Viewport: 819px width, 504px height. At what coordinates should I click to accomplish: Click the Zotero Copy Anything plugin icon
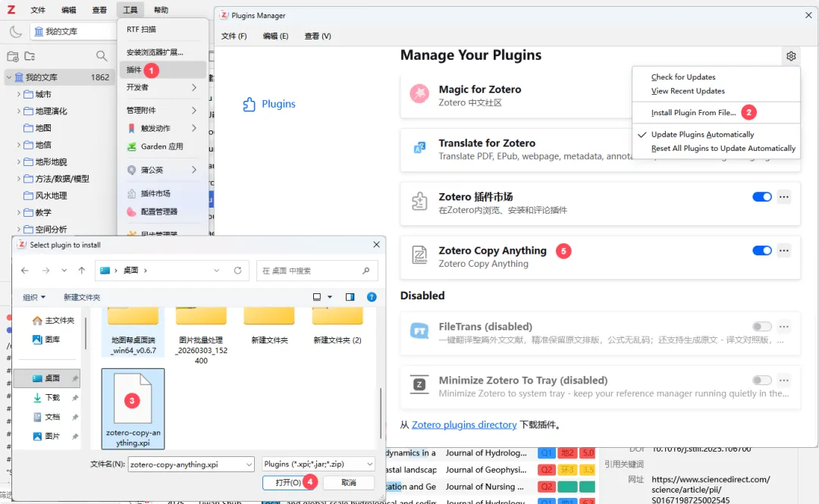[x=419, y=255]
